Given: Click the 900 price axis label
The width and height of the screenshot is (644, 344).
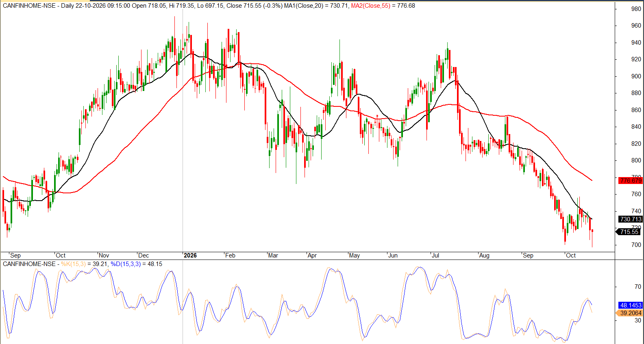Looking at the screenshot, I should coord(636,76).
